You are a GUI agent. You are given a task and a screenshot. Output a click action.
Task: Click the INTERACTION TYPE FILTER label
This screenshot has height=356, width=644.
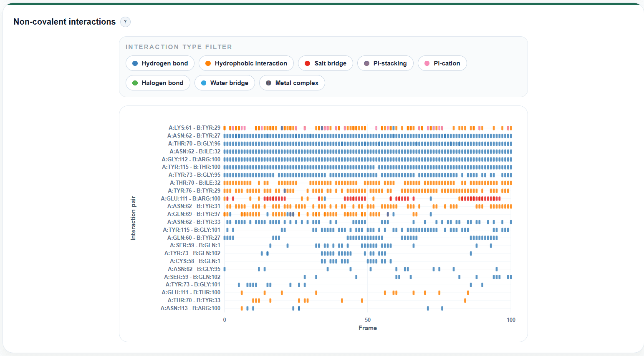click(179, 47)
